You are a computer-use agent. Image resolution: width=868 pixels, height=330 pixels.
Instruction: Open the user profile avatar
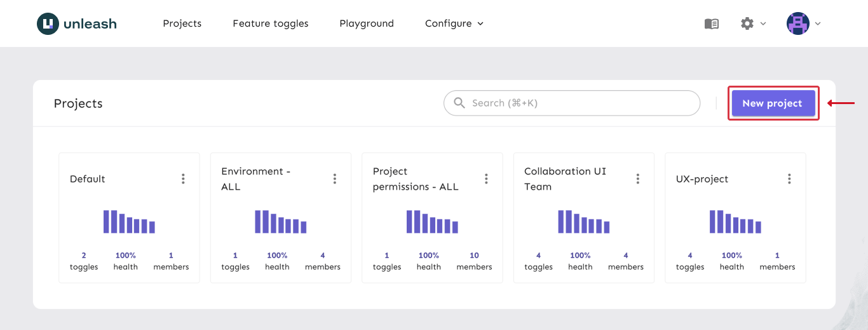[x=797, y=23]
